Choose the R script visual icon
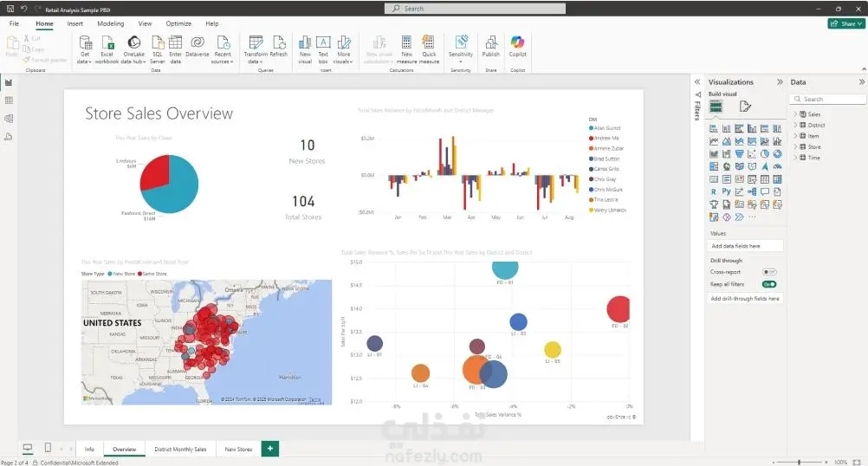This screenshot has width=868, height=466. click(x=714, y=191)
